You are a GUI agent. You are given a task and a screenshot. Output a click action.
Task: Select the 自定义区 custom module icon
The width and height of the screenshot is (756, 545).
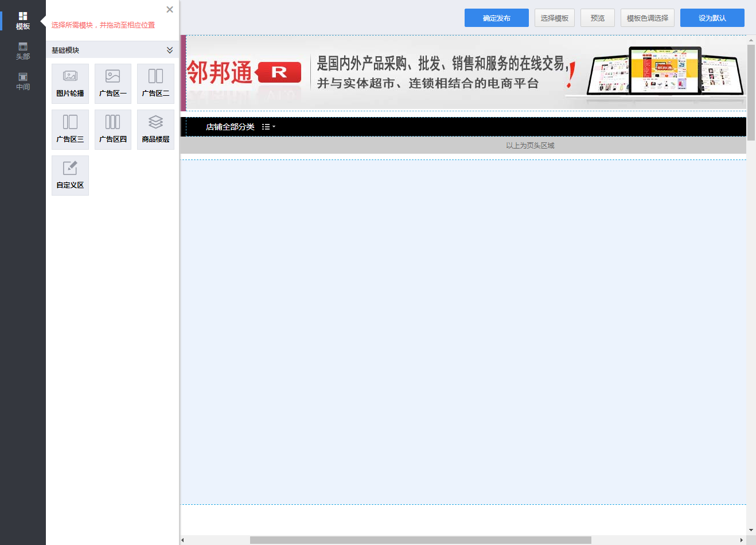[x=70, y=175]
